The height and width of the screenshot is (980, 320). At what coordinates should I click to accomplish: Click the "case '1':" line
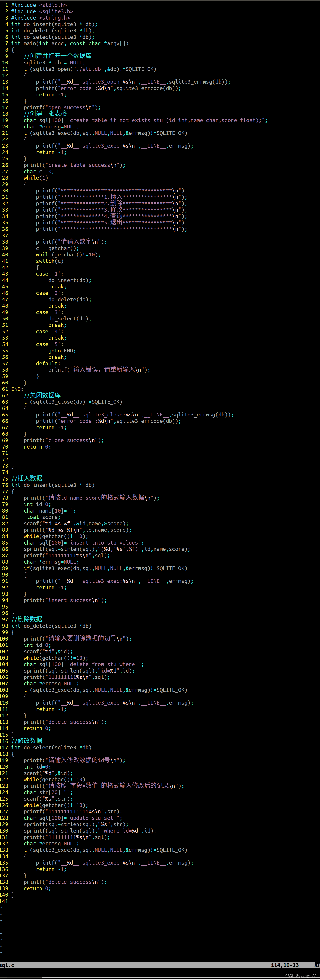pos(50,274)
